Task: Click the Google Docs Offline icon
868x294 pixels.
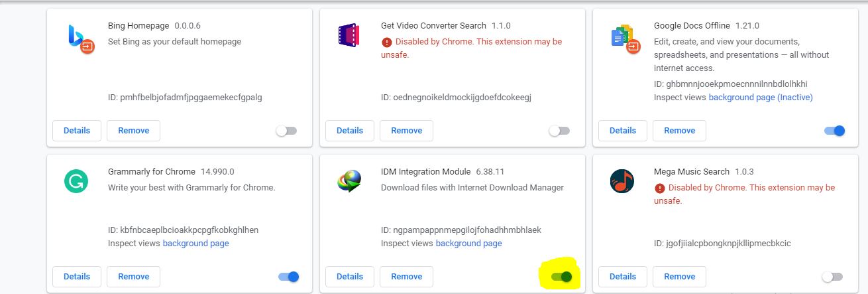Action: click(624, 37)
